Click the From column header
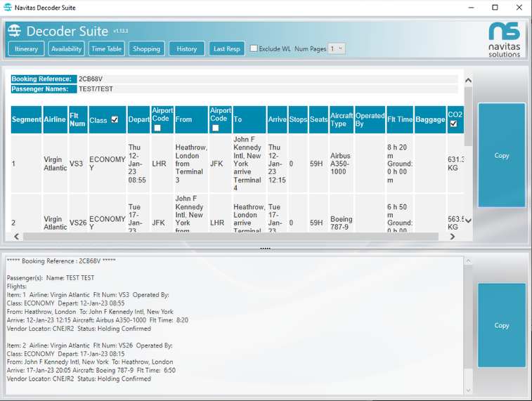The width and height of the screenshot is (532, 401). coord(191,119)
